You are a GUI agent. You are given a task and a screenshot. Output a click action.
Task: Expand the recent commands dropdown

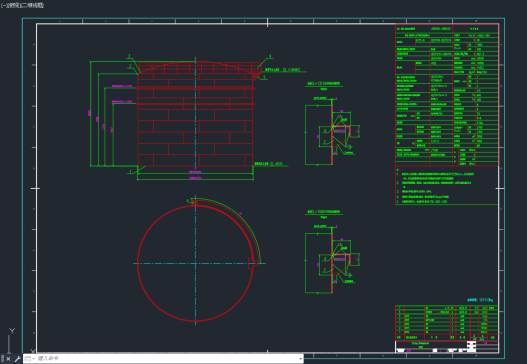[29, 359]
